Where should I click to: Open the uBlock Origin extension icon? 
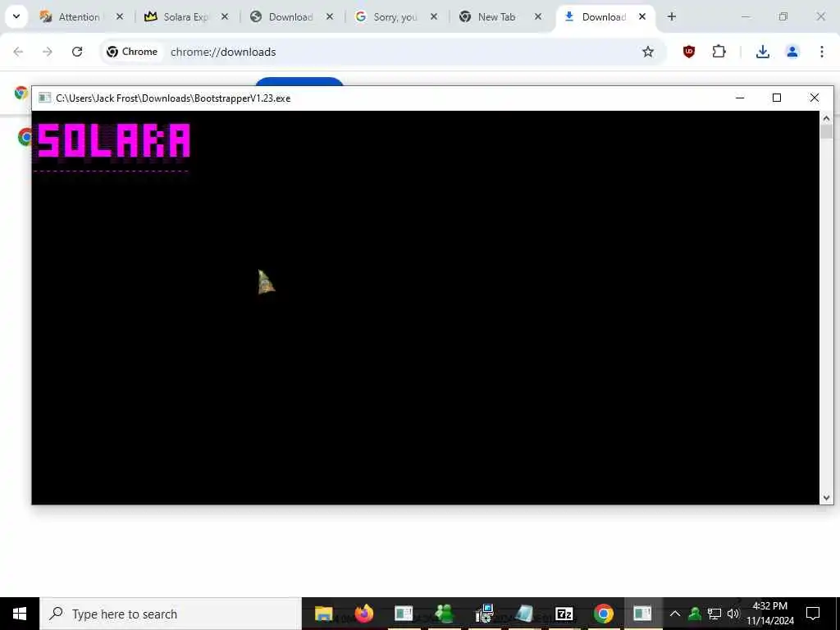(689, 52)
